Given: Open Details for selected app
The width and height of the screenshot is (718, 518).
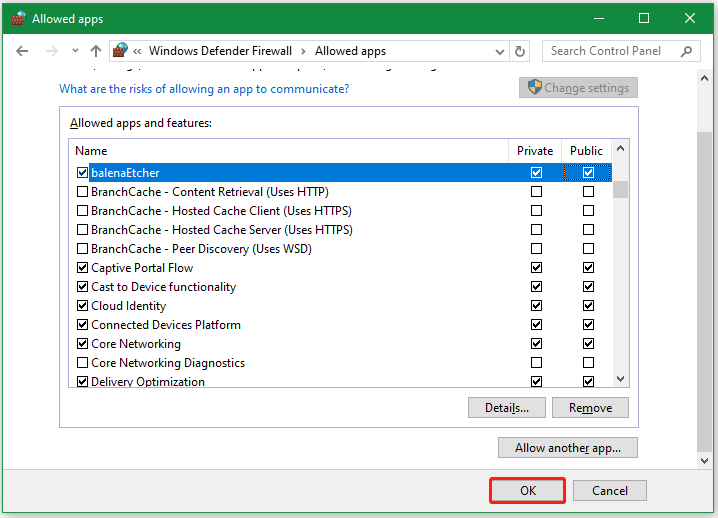Looking at the screenshot, I should click(507, 408).
